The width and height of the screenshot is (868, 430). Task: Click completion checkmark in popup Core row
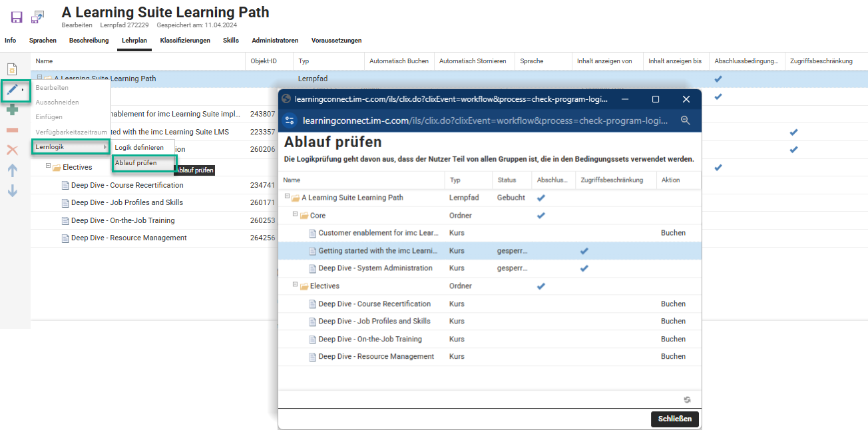point(541,216)
